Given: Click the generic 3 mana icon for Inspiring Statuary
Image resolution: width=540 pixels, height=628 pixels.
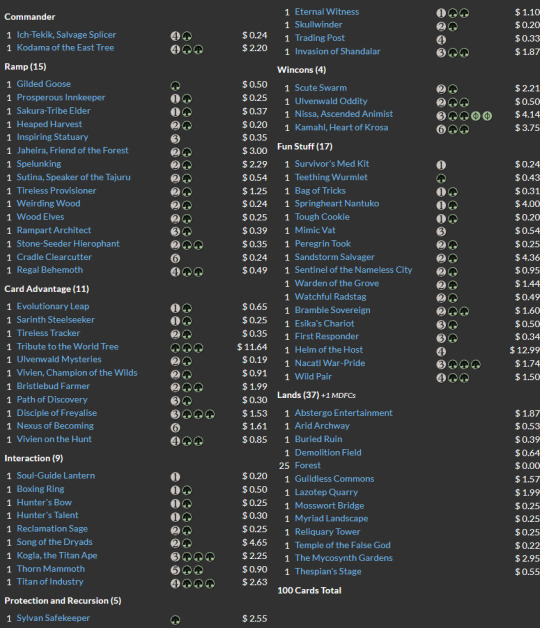Looking at the screenshot, I should [175, 139].
